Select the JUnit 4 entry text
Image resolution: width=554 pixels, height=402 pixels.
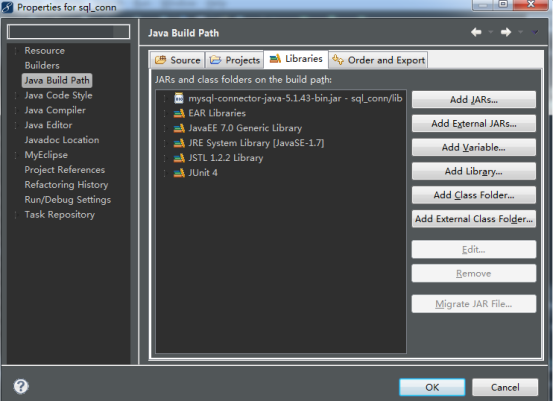[x=203, y=173]
